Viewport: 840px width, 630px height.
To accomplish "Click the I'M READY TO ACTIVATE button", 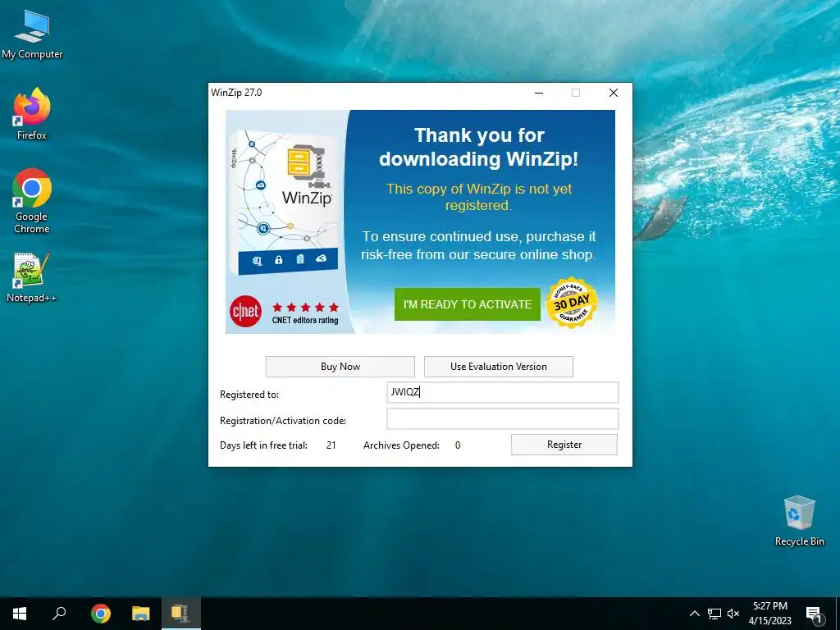I will coord(467,304).
